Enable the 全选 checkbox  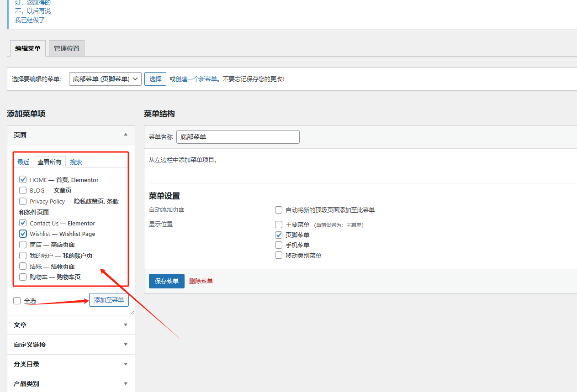(17, 300)
